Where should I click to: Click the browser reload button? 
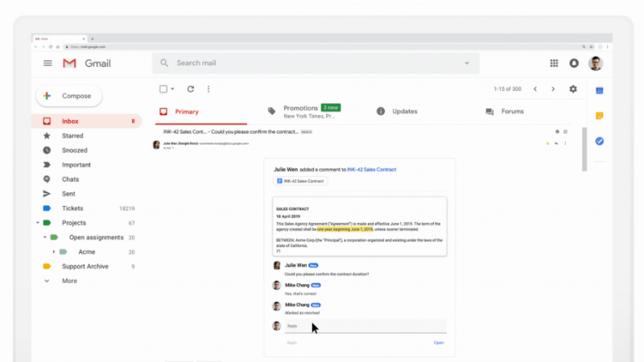51,47
